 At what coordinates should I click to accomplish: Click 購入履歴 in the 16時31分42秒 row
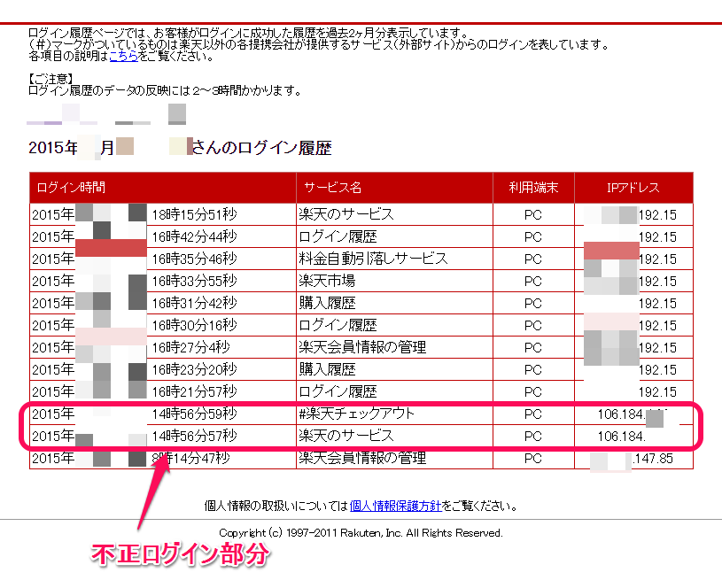(327, 303)
